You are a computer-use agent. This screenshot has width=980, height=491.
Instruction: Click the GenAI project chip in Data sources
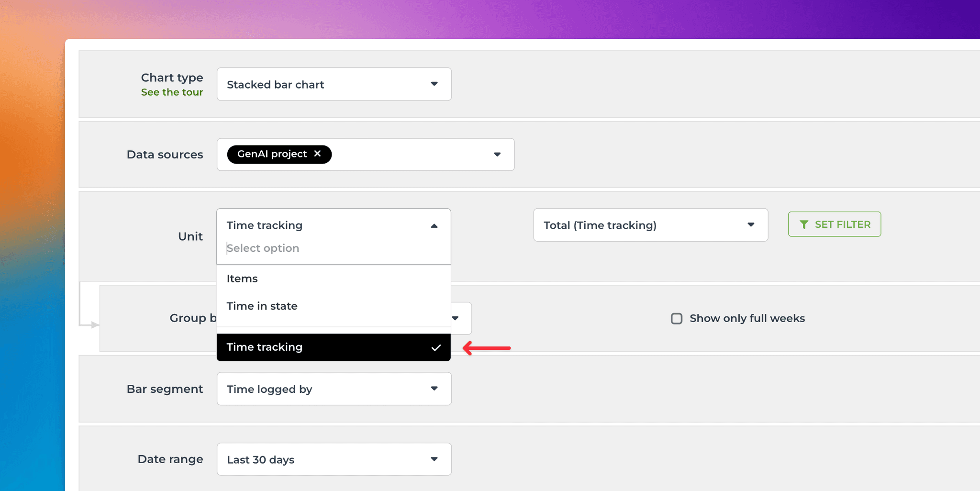(272, 154)
